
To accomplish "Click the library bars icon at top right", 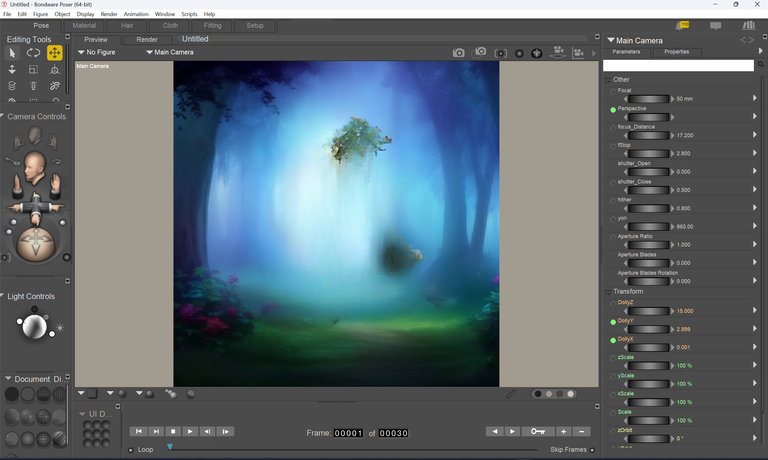I will 748,25.
